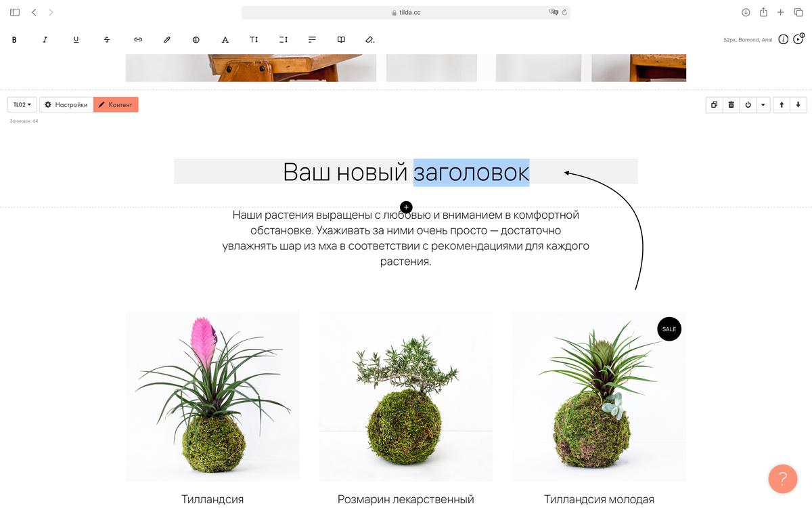Apply italic formatting to the heading
Image resolution: width=812 pixels, height=508 pixels.
point(45,39)
